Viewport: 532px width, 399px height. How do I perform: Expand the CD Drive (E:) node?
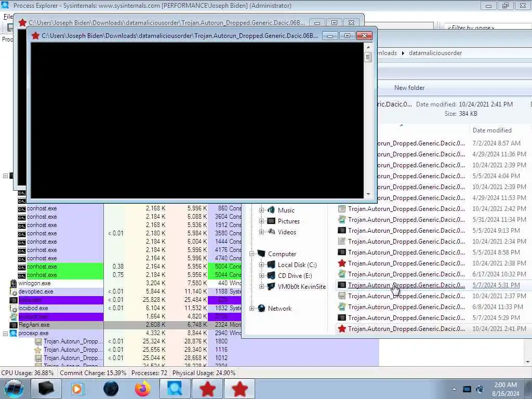[x=261, y=275]
